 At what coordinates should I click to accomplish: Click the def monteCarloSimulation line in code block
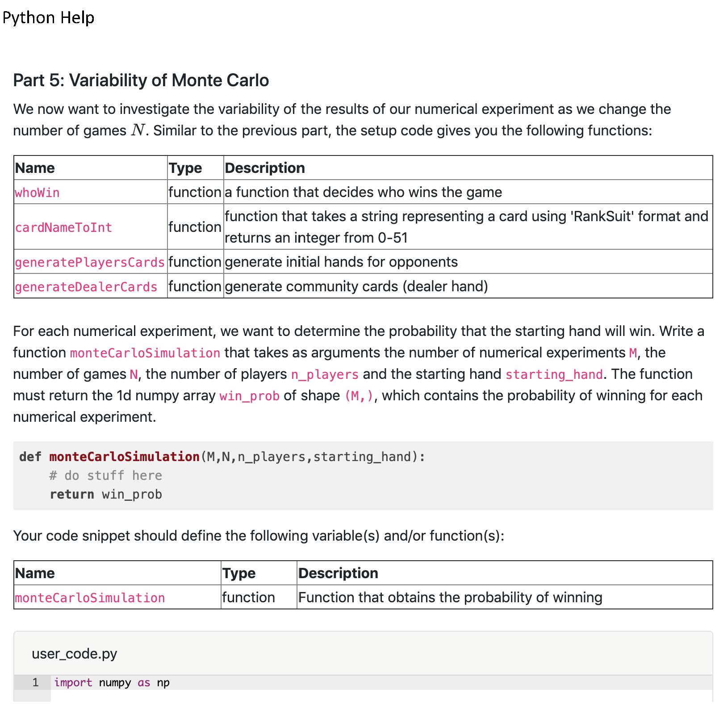tap(222, 457)
